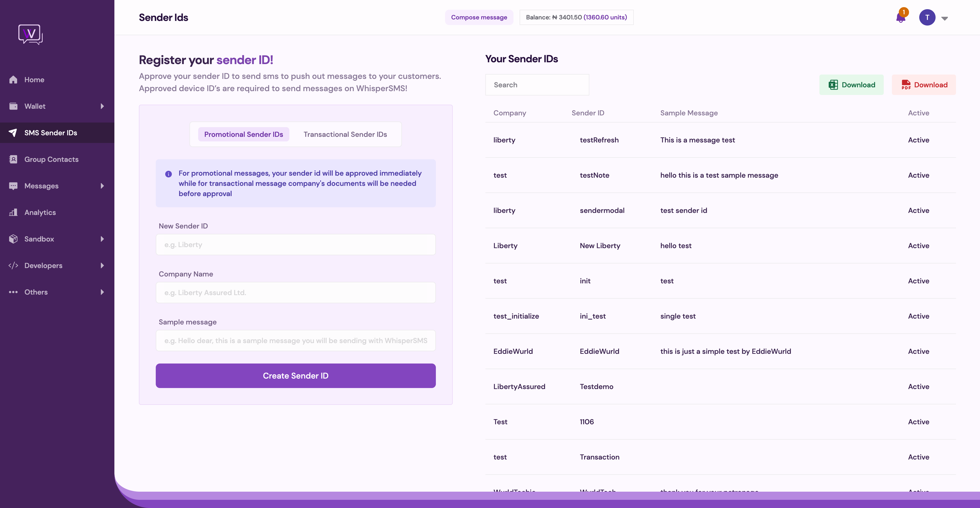This screenshot has width=980, height=508.
Task: Switch to Transactional Sender IDs tab
Action: (345, 134)
